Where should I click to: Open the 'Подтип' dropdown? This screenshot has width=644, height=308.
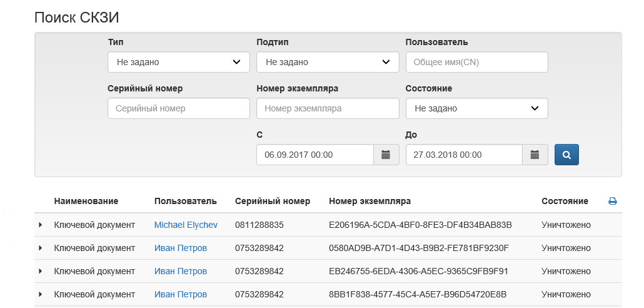pos(328,62)
